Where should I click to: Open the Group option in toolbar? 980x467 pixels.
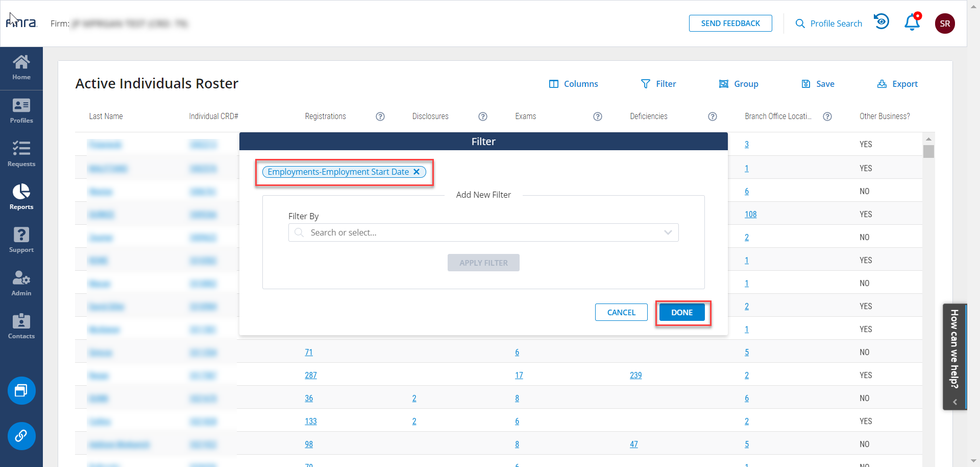click(x=739, y=84)
